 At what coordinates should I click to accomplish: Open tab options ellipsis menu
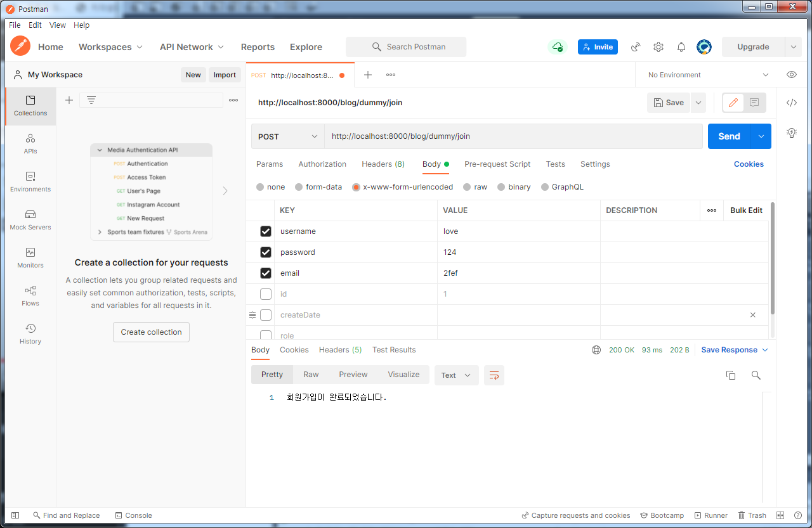(391, 75)
